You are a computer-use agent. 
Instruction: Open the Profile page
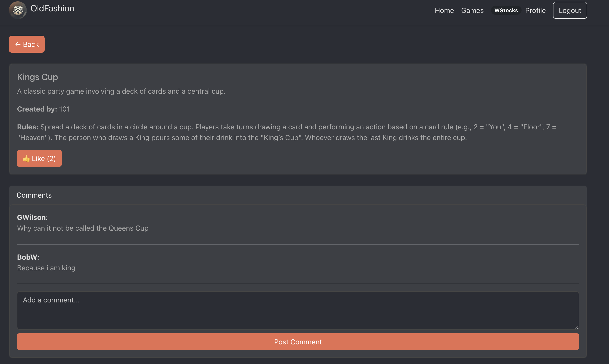[535, 10]
